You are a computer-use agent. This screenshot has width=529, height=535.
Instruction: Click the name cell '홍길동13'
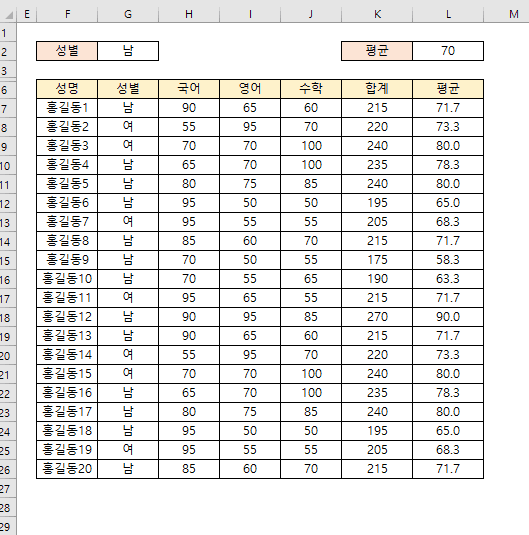tap(67, 336)
